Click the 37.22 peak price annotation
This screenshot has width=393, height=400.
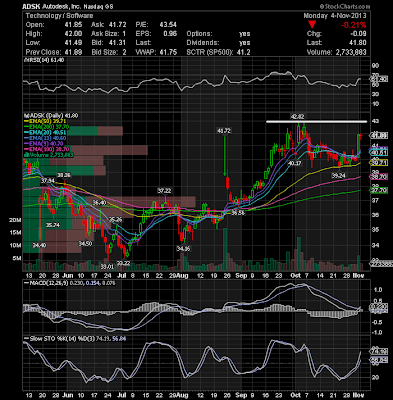(x=164, y=191)
